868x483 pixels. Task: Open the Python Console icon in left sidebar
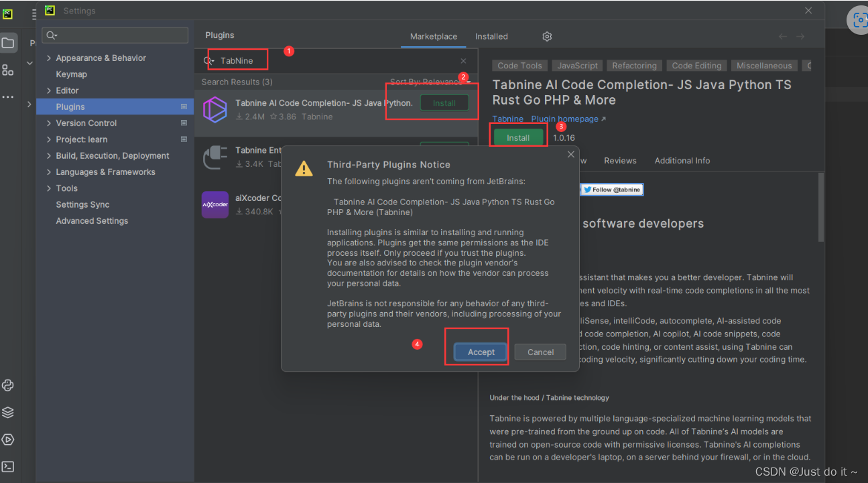click(x=8, y=385)
